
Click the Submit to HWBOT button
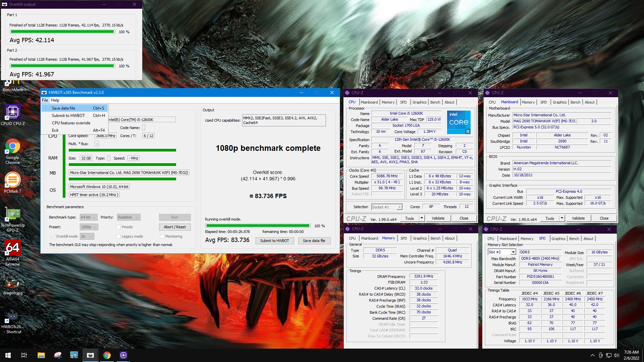click(274, 241)
